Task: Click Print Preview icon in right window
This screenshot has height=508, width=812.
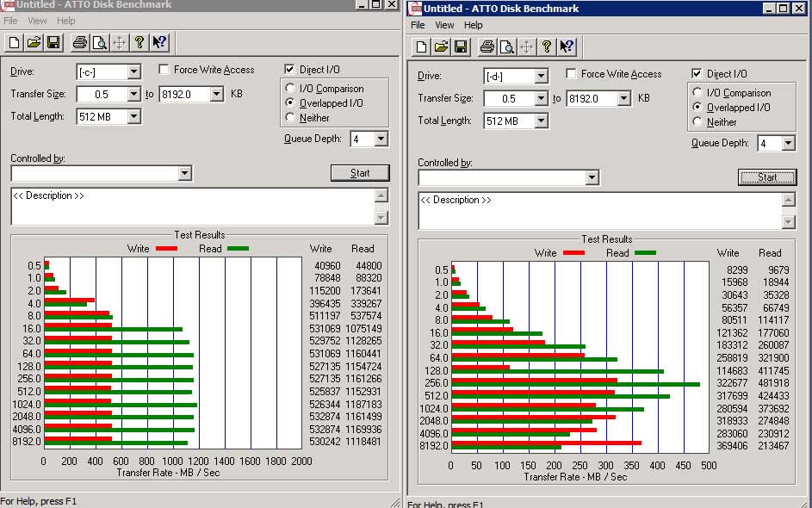Action: [506, 47]
